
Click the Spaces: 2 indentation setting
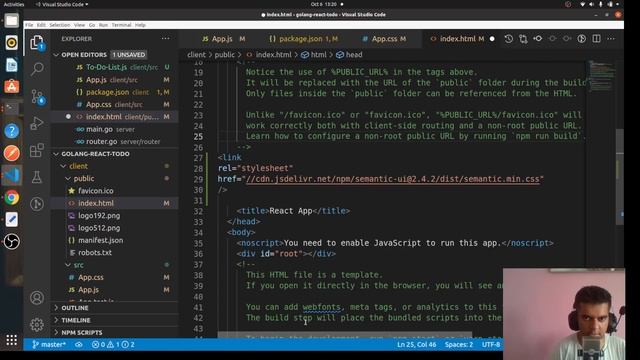(x=459, y=344)
